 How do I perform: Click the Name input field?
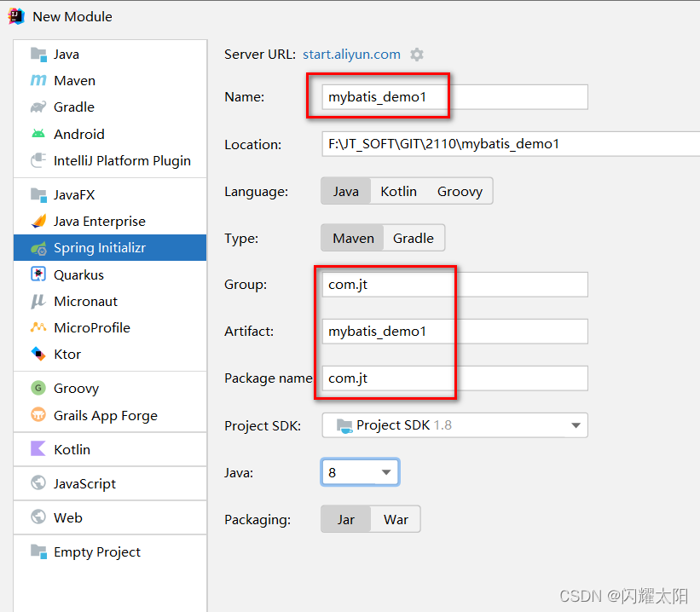pyautogui.click(x=455, y=97)
